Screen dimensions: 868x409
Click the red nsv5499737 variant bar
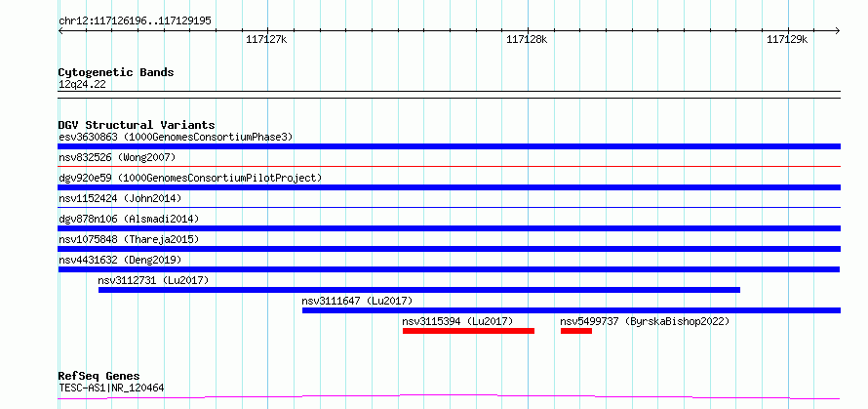click(576, 331)
